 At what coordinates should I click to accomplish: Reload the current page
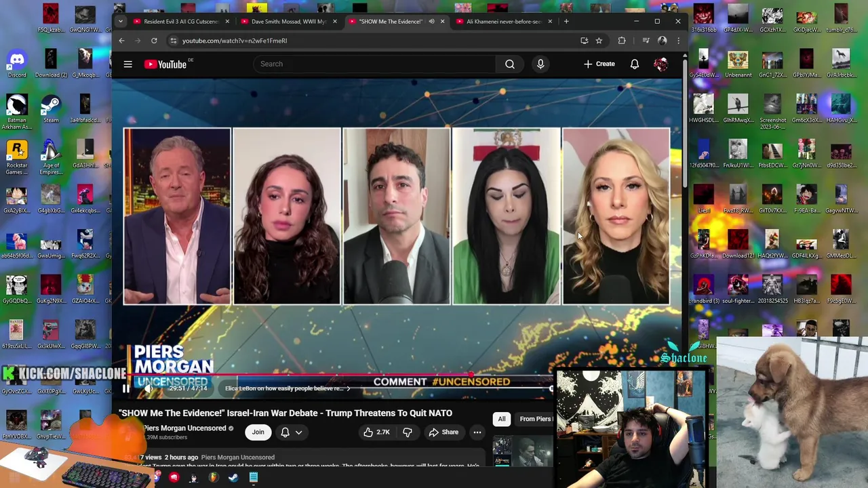coord(154,41)
